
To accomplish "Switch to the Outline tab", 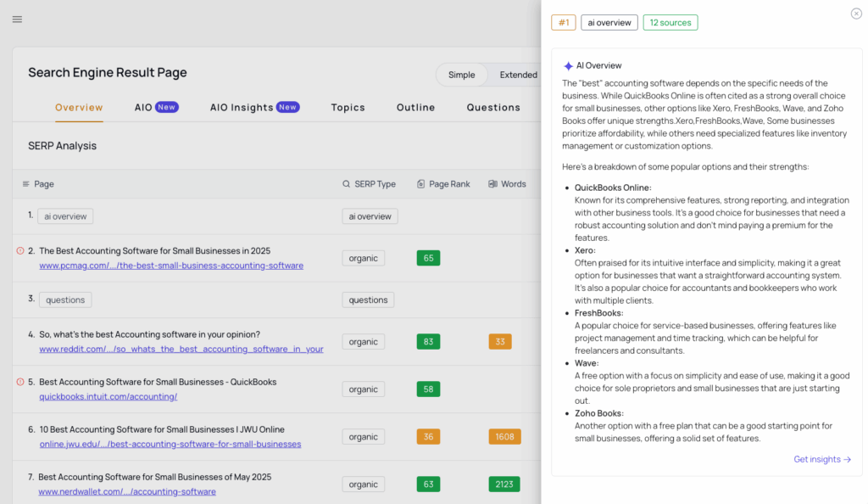I will (x=415, y=108).
